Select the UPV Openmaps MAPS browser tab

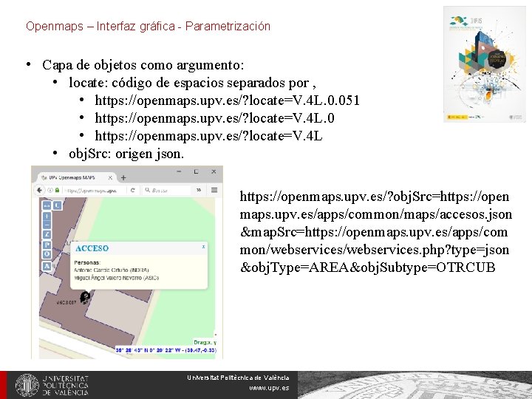(x=77, y=177)
